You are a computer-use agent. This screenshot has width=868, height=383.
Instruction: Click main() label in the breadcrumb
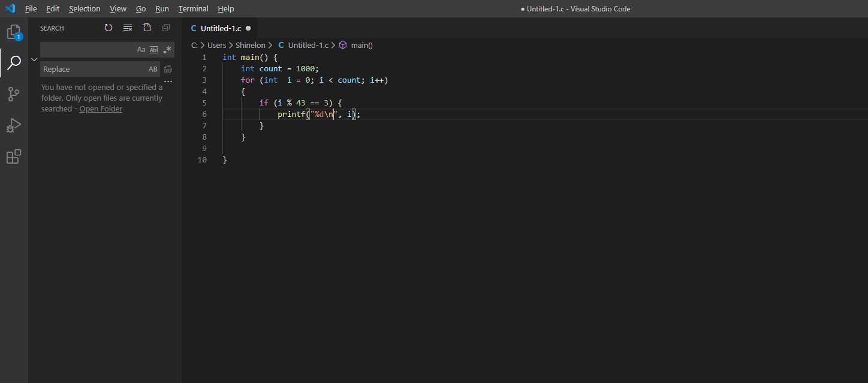pos(362,45)
